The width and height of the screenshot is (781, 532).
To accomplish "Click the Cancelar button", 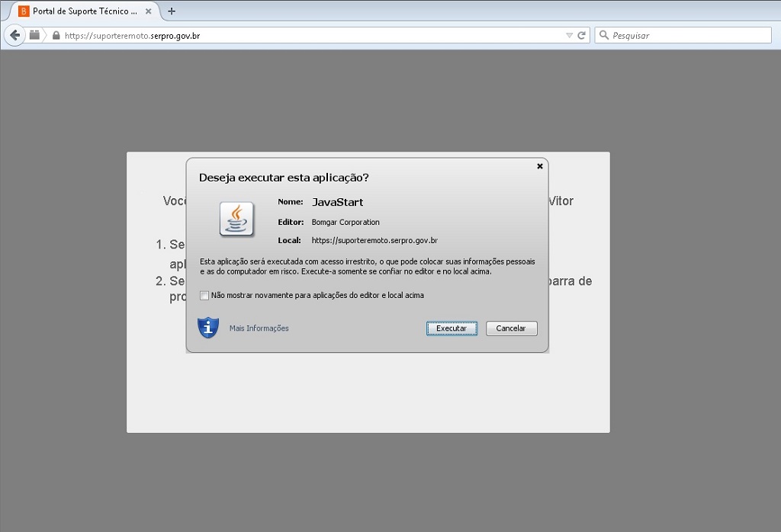I will point(512,328).
